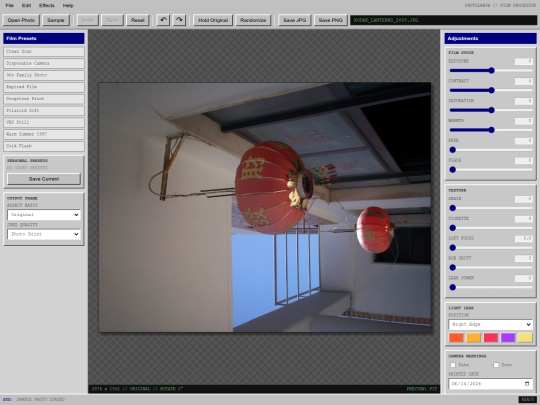This screenshot has height=405, width=540.
Task: Click the Contrast value field
Action: click(x=523, y=81)
